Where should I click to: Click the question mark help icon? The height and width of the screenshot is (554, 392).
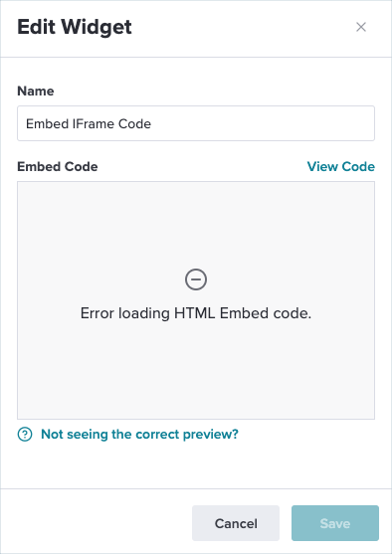pyautogui.click(x=25, y=434)
